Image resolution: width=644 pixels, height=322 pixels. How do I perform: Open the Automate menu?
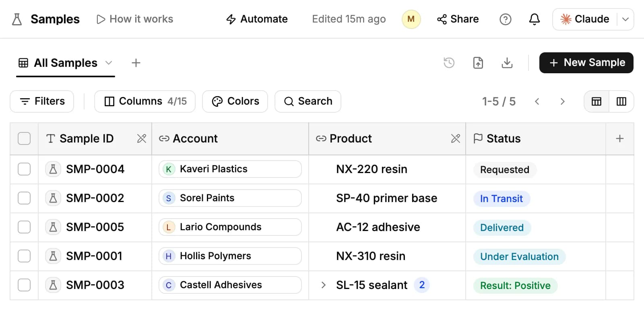coord(257,19)
